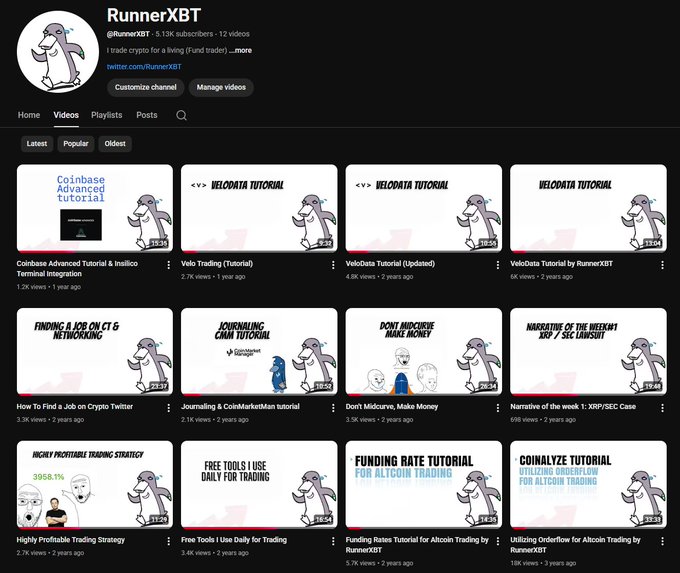Click the channel search magnifier icon

point(181,115)
